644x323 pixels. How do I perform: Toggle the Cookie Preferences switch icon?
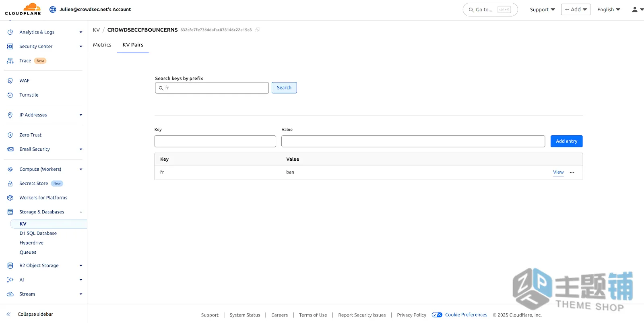pyautogui.click(x=437, y=315)
